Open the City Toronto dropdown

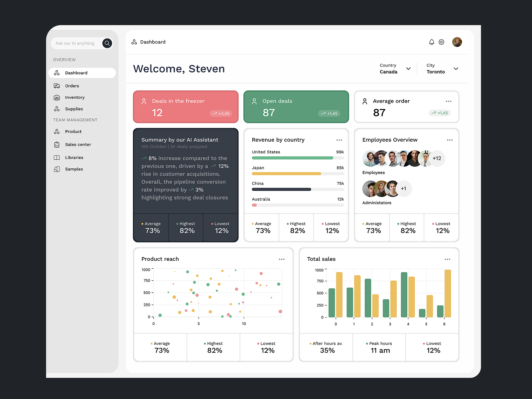pos(456,69)
